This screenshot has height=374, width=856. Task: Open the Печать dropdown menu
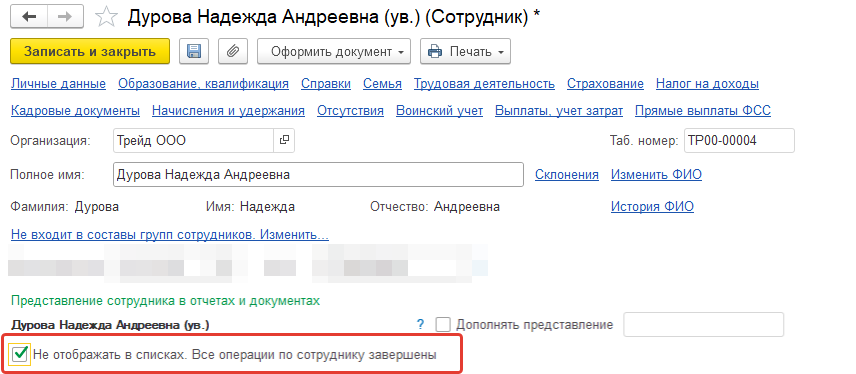[x=465, y=51]
